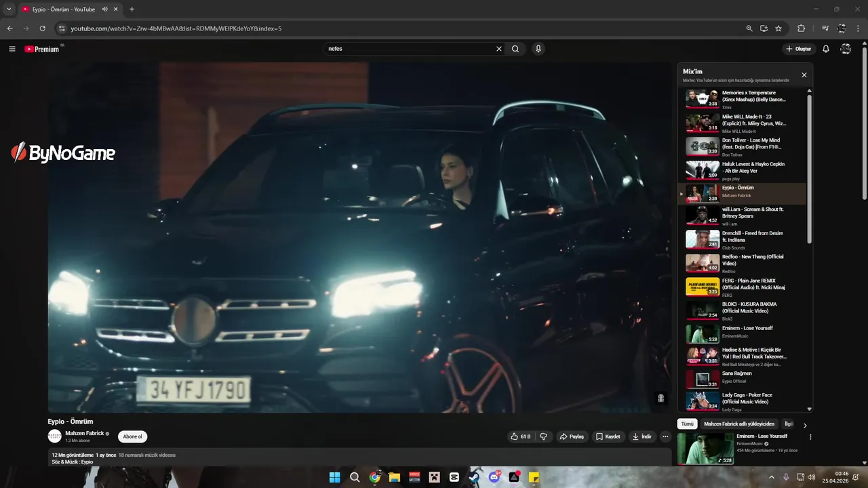Reload the page with refresh icon
The width and height of the screenshot is (868, 488).
click(x=43, y=28)
